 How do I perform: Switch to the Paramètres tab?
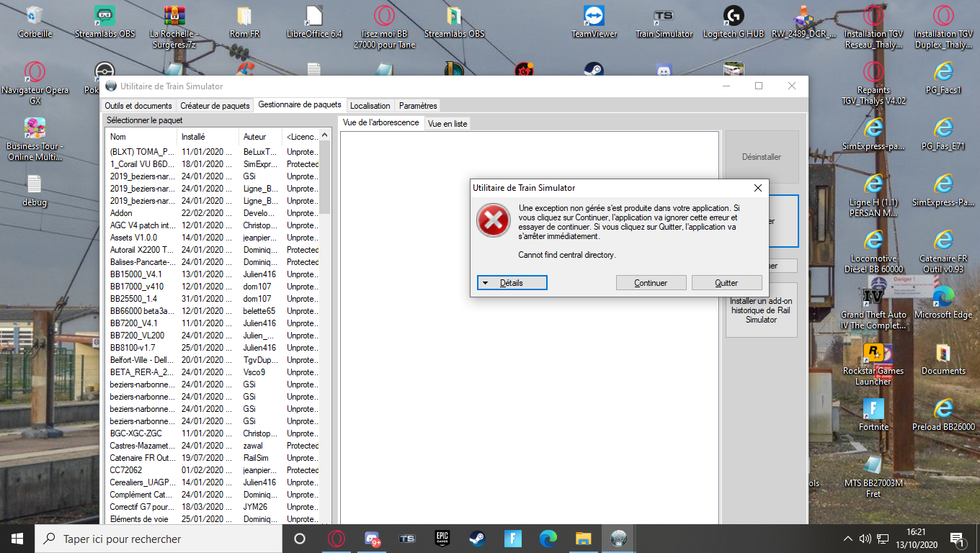(418, 106)
